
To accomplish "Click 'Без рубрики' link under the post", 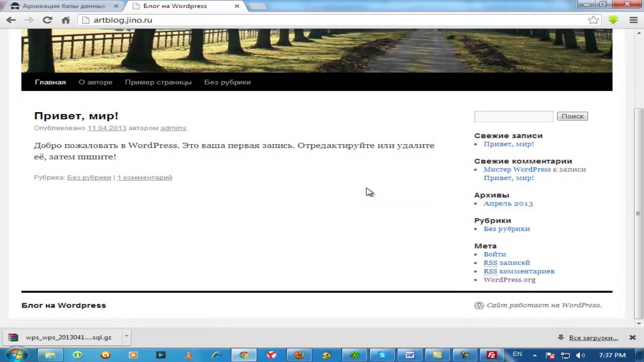I will point(89,177).
